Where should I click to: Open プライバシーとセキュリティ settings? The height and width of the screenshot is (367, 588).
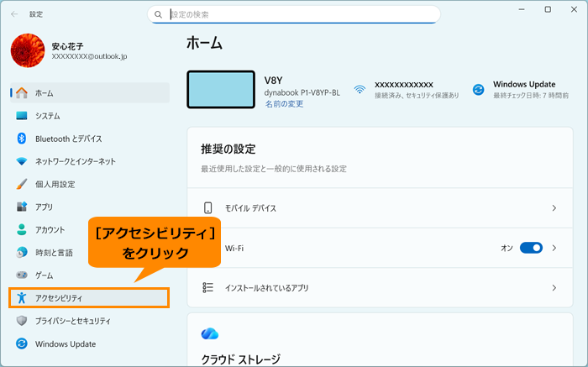tap(90, 321)
